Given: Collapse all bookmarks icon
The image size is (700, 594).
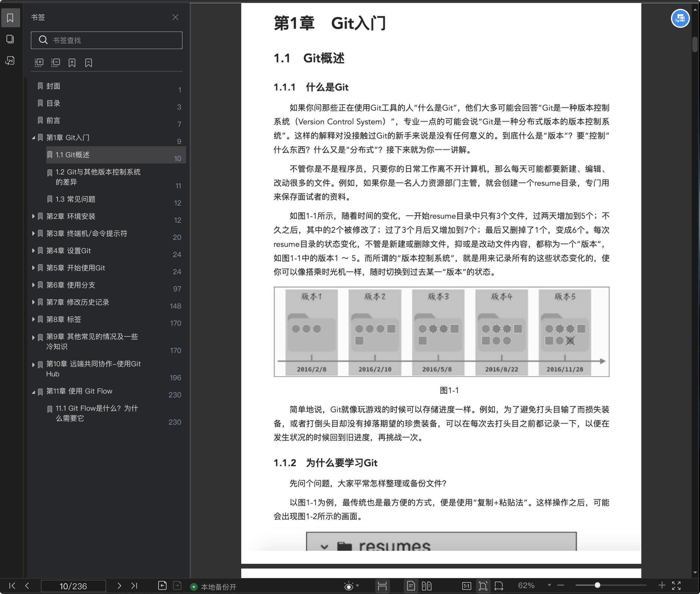Looking at the screenshot, I should click(56, 63).
